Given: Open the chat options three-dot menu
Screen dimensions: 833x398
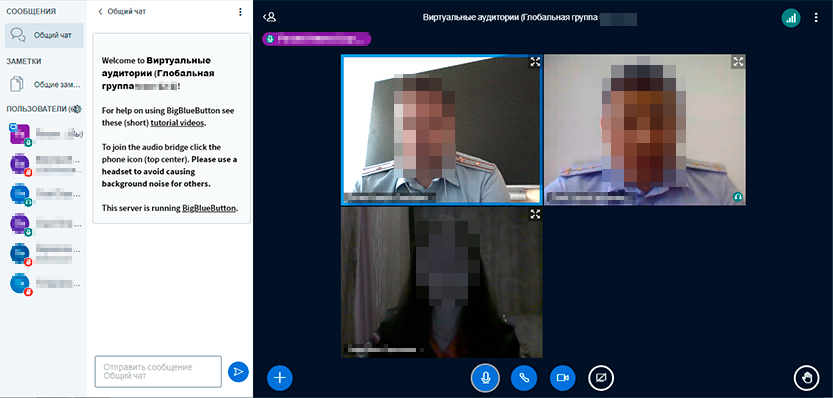Looking at the screenshot, I should [241, 11].
